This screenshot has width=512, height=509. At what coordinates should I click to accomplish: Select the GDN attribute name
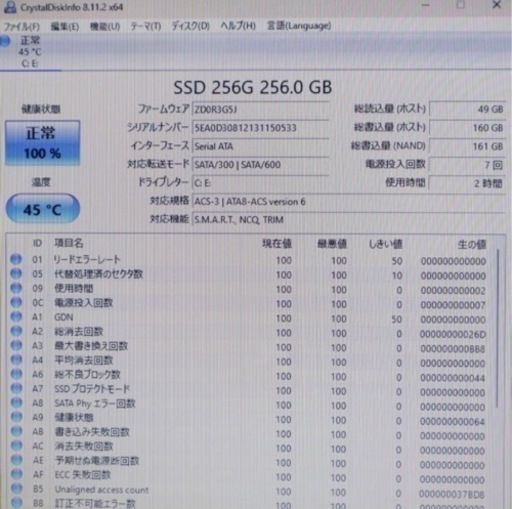(64, 317)
